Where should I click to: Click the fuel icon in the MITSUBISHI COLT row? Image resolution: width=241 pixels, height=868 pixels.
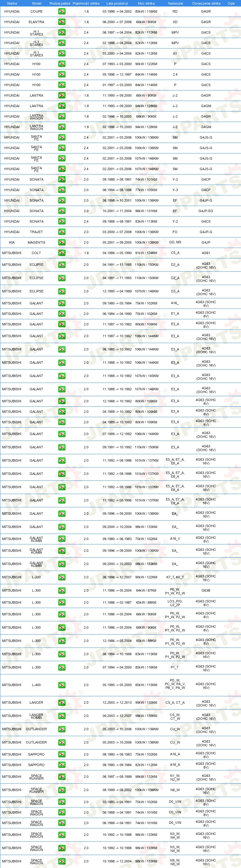pyautogui.click(x=62, y=253)
